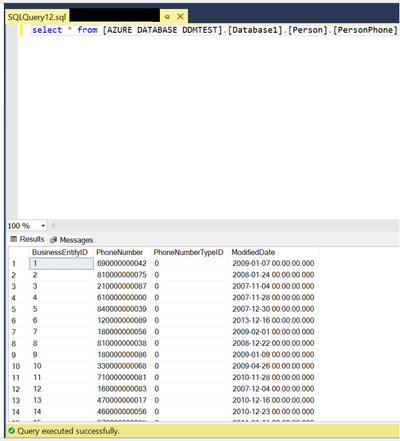Close the SQLQuery12.sql tab
The height and width of the screenshot is (441, 400).
pos(180,16)
